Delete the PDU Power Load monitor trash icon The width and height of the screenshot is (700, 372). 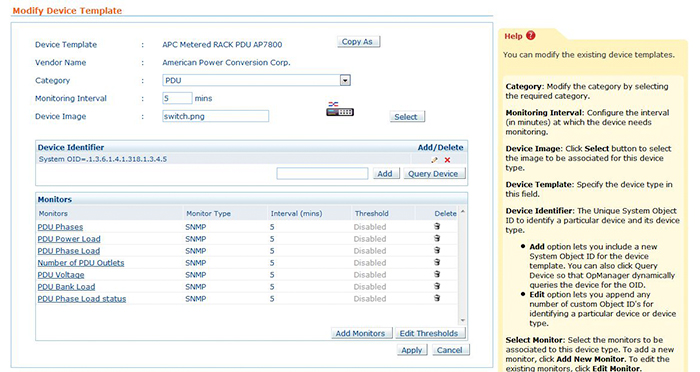point(437,238)
